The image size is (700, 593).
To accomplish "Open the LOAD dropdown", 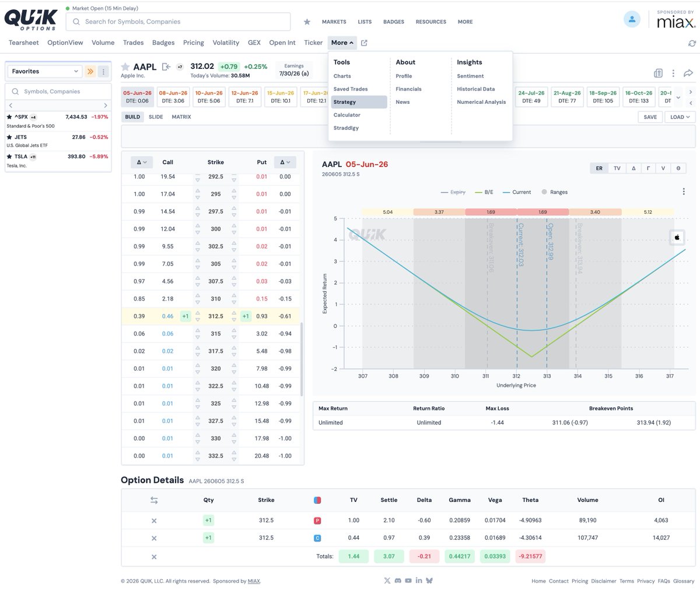I will click(680, 117).
